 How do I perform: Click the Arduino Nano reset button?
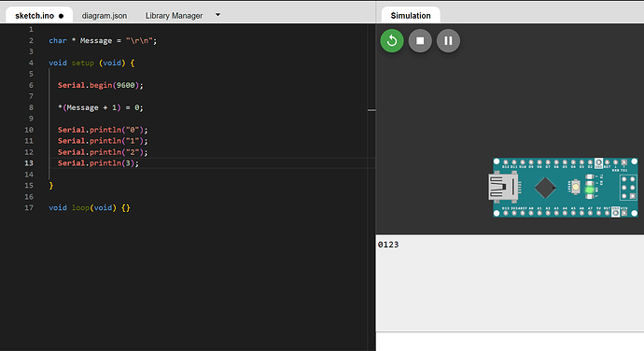coord(576,187)
